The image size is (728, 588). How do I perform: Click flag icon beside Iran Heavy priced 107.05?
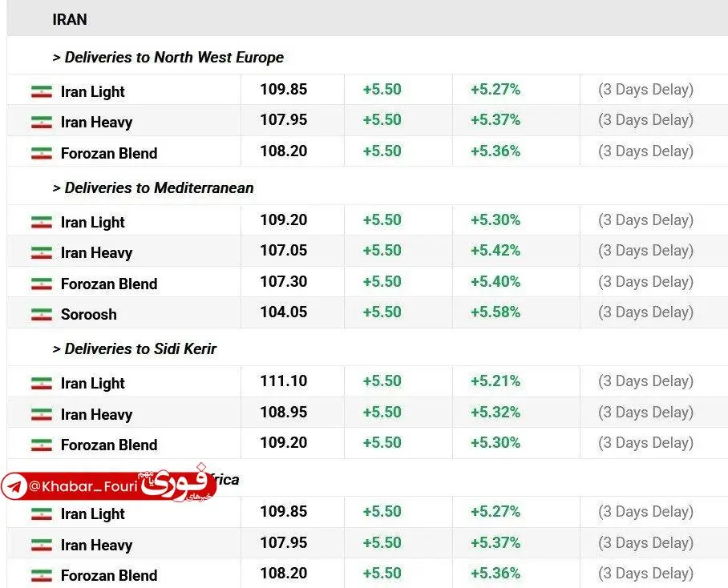coord(41,253)
